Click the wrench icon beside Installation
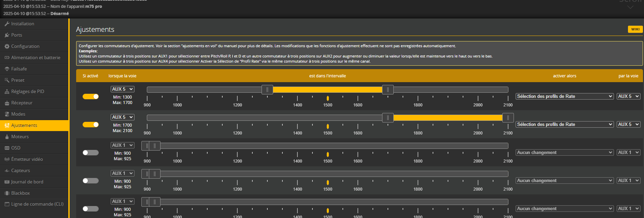The image size is (644, 218). pyautogui.click(x=7, y=24)
